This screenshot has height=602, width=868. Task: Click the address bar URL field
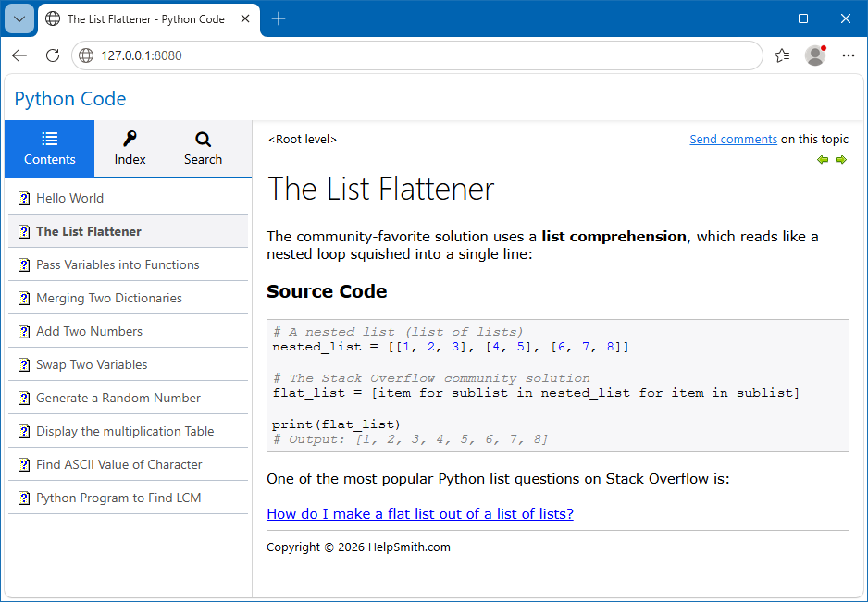click(417, 55)
